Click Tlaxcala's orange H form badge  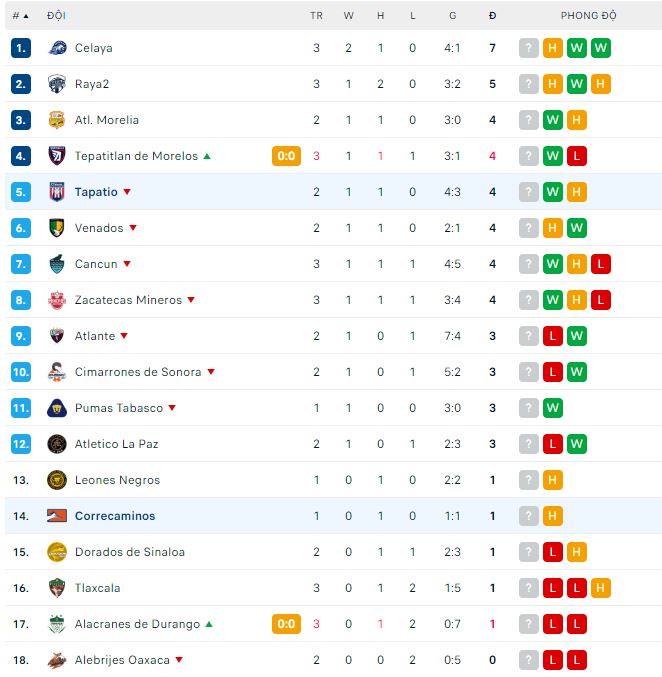(601, 588)
